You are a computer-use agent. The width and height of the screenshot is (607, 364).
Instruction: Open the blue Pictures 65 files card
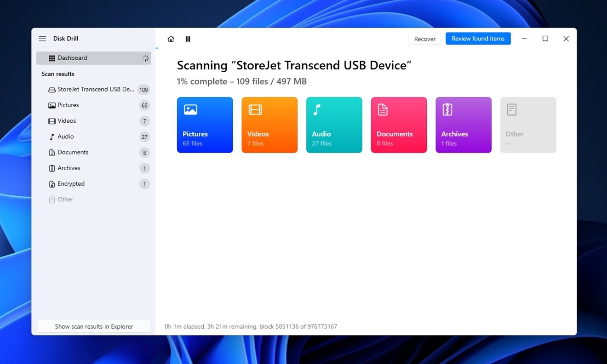pyautogui.click(x=205, y=125)
